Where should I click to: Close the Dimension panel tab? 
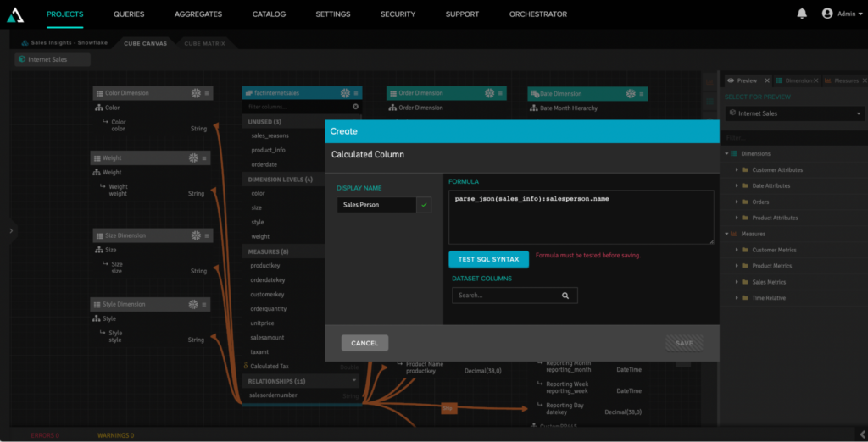[x=816, y=80]
